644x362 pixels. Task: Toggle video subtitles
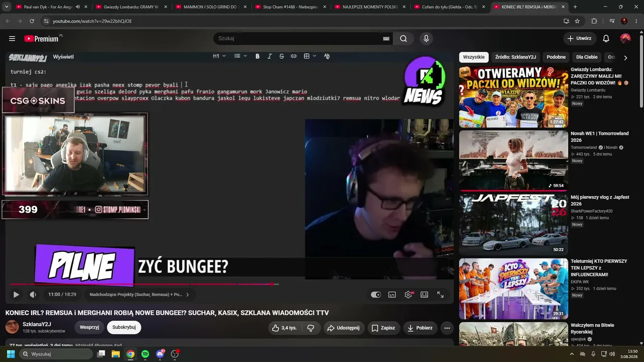click(392, 295)
